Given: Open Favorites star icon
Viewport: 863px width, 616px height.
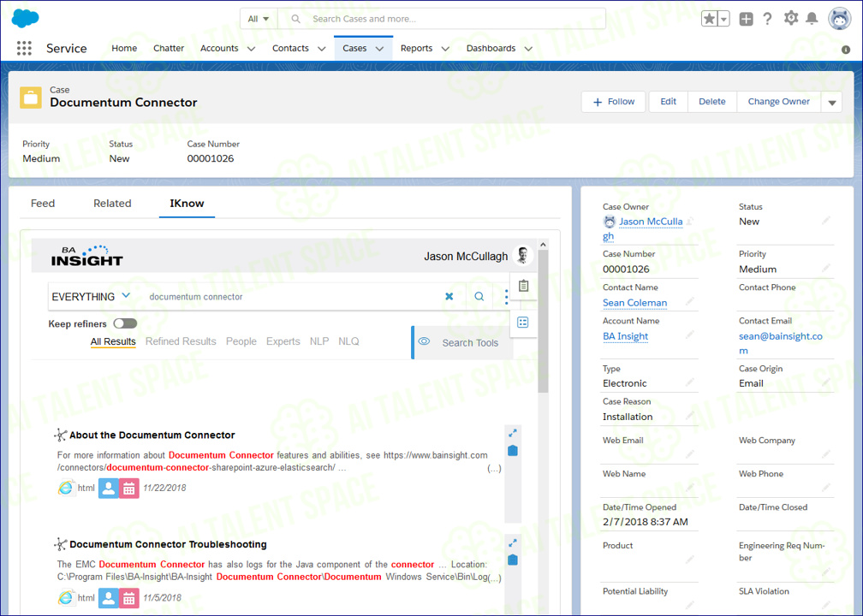Looking at the screenshot, I should click(710, 19).
